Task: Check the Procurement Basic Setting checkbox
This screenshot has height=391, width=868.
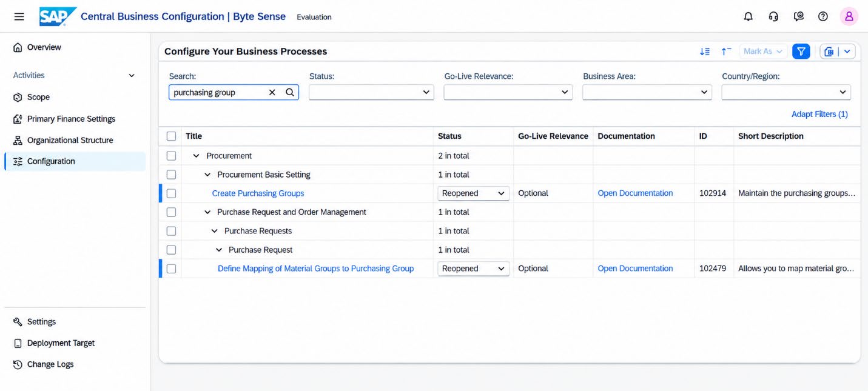Action: coord(171,175)
